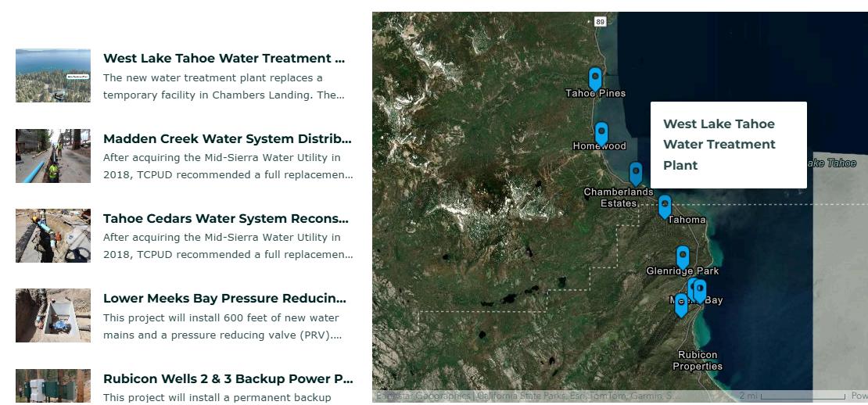The width and height of the screenshot is (868, 405).
Task: Open the Tahoe Cedars Water System title
Action: tap(226, 219)
